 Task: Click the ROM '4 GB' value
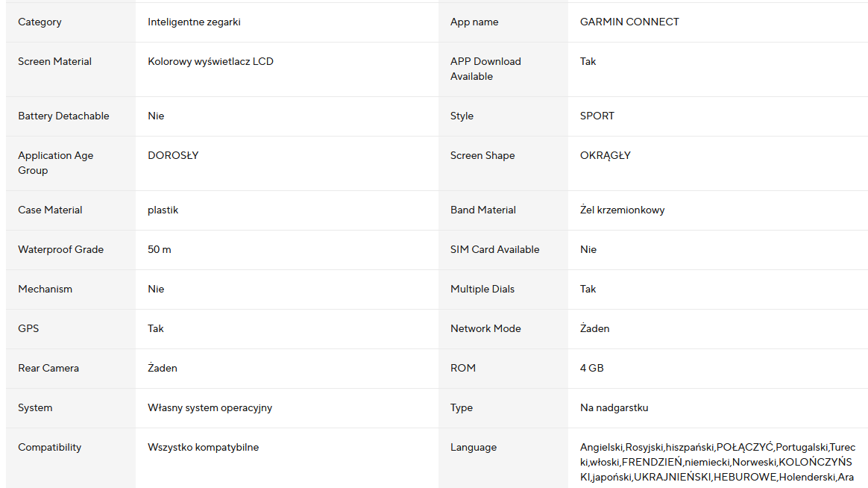pos(592,369)
